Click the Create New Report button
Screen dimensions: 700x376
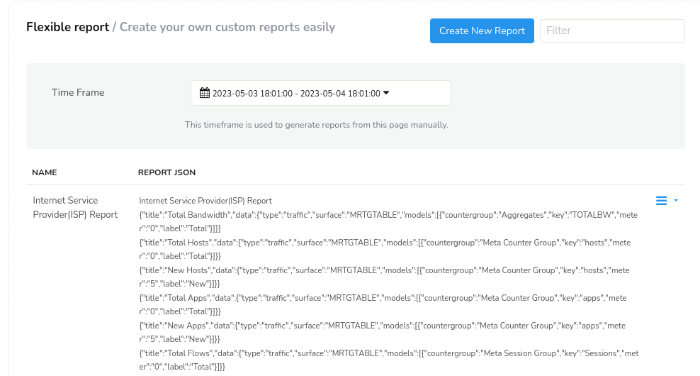click(x=482, y=31)
